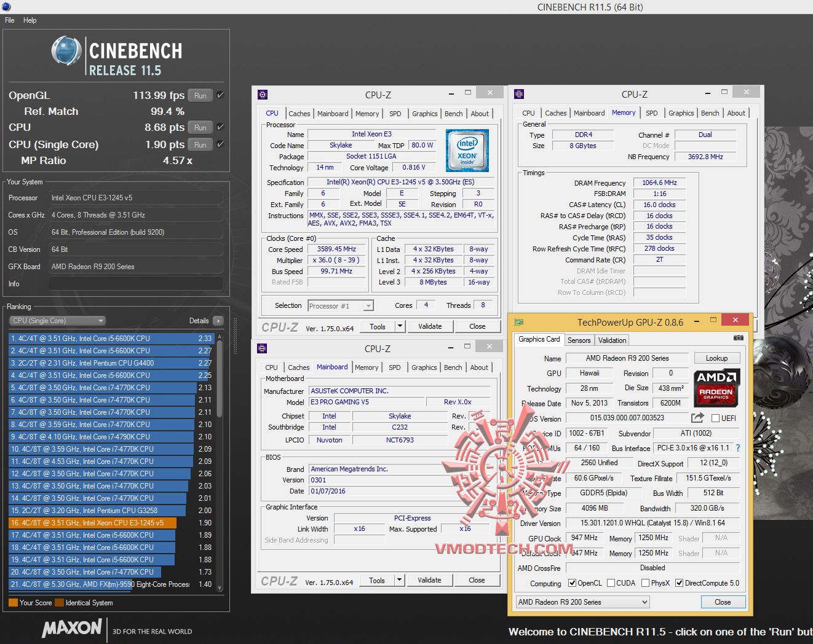The image size is (813, 644).
Task: Select ranking row 21 AMD FX-9590
Action: point(111,584)
